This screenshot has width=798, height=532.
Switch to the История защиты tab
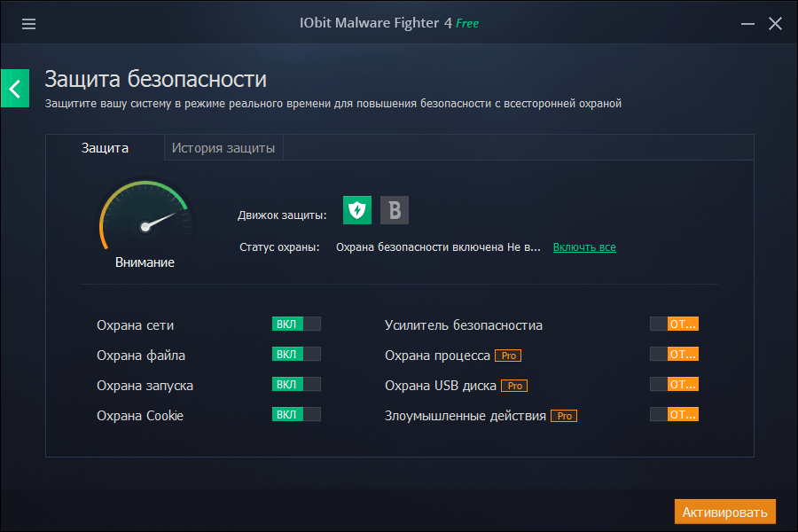click(x=223, y=148)
